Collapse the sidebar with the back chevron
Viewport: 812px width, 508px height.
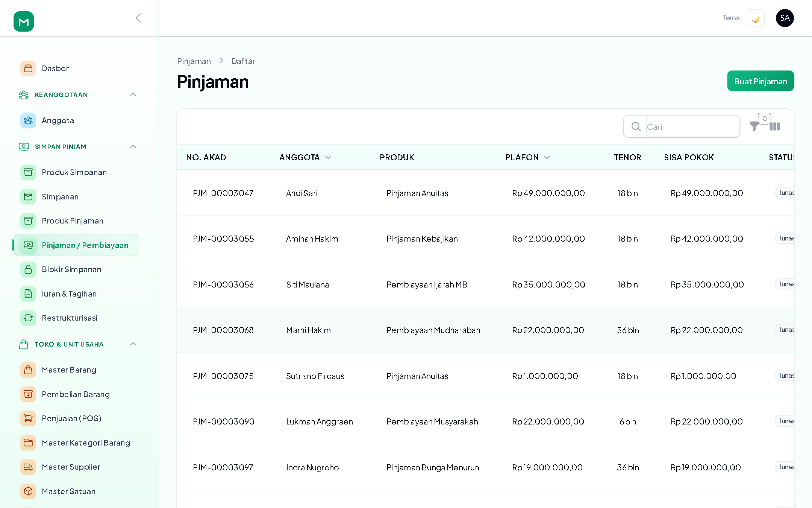pos(138,18)
